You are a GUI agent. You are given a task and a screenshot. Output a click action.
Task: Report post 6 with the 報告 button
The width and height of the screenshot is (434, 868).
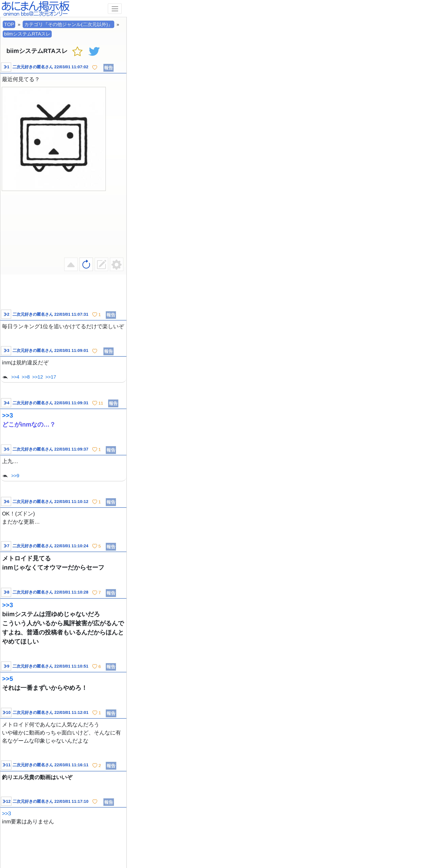pyautogui.click(x=111, y=502)
